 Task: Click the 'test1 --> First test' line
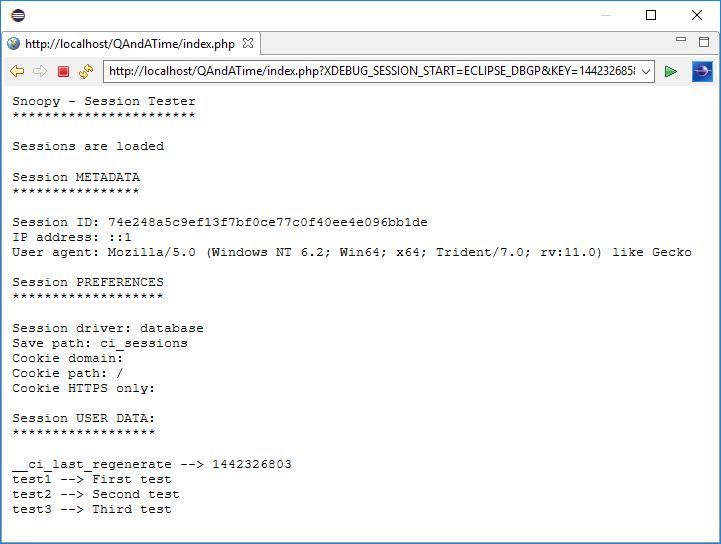pyautogui.click(x=92, y=479)
